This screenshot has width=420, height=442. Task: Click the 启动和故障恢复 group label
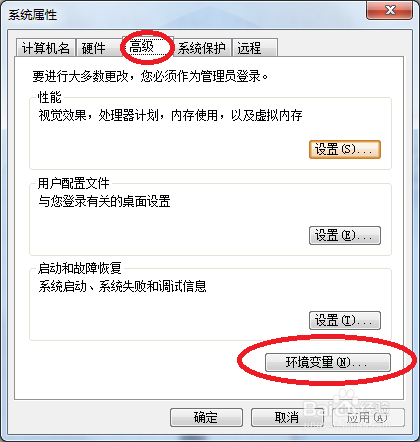pyautogui.click(x=80, y=268)
